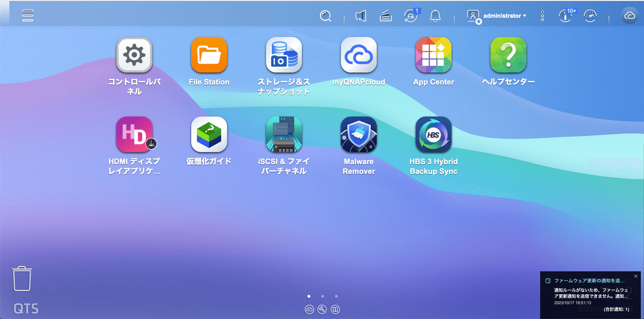This screenshot has height=319, width=644.
Task: Click the administrator username label
Action: tap(502, 16)
